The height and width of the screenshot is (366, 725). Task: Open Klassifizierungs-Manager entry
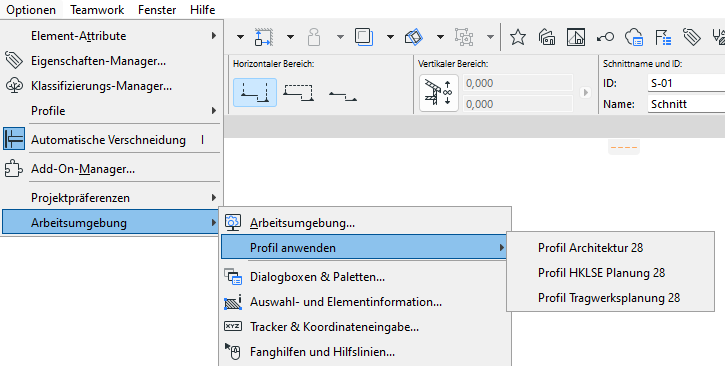[111, 86]
